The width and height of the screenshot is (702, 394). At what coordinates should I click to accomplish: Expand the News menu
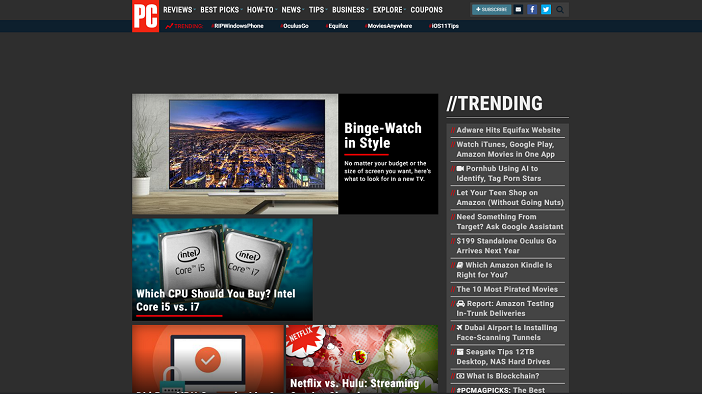coord(292,10)
